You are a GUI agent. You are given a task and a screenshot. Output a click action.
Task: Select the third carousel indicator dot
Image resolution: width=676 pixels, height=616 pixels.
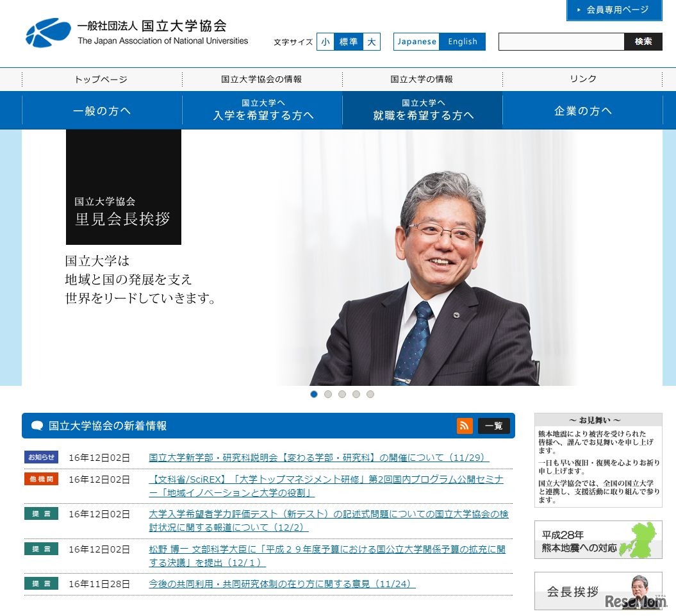(342, 394)
